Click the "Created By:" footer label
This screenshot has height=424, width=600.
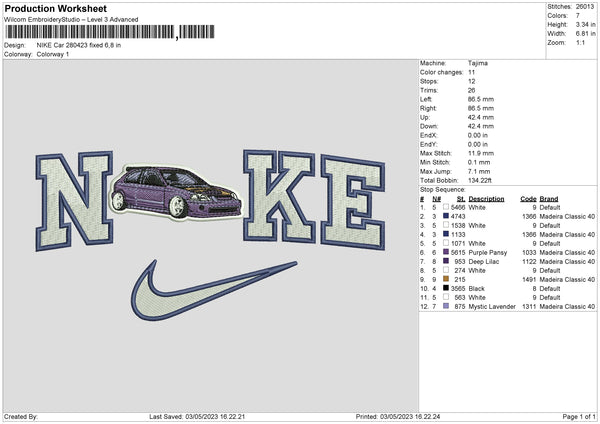[x=21, y=417]
